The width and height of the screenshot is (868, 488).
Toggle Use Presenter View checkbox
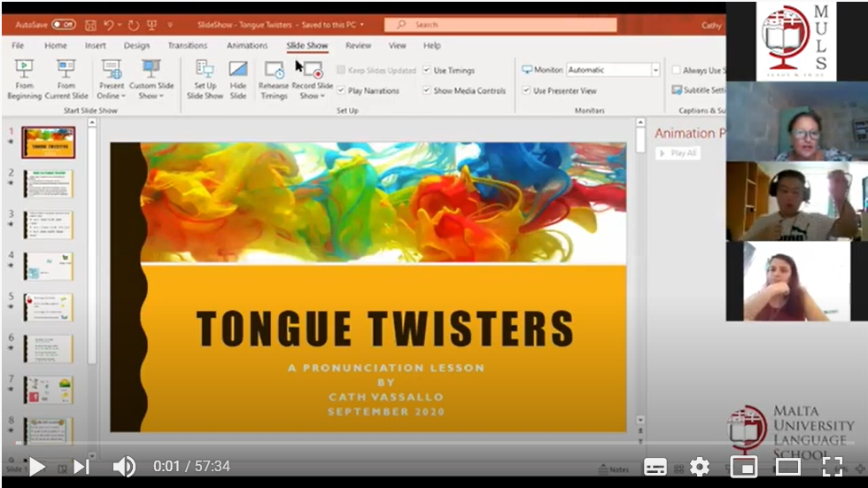(526, 90)
